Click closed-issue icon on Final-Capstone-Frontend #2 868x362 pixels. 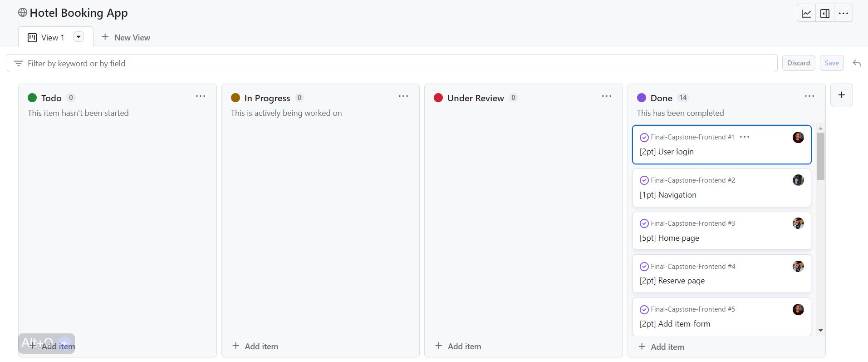pos(644,180)
